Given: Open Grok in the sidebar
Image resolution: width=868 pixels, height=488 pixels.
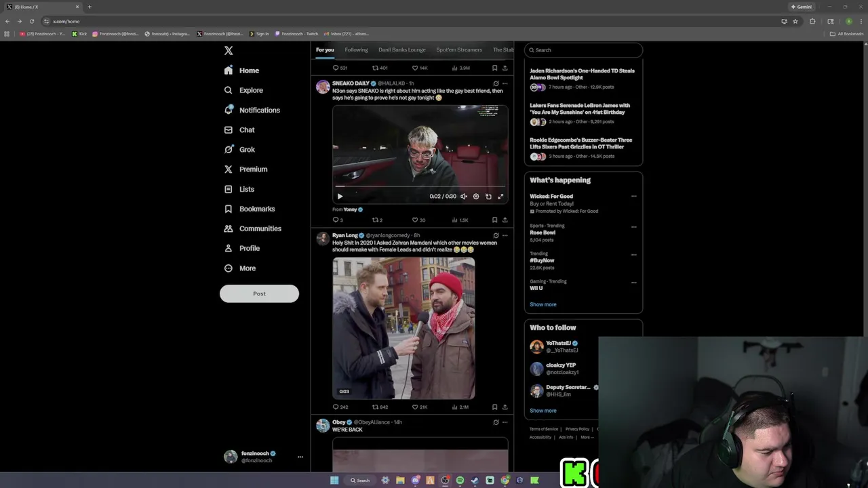Looking at the screenshot, I should click(x=239, y=149).
